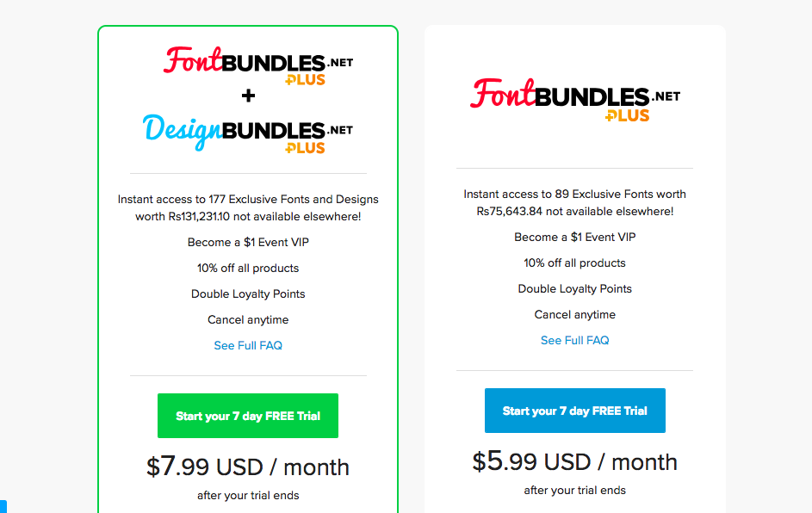Click the blue widget at bottom-left corner
Image resolution: width=812 pixels, height=513 pixels.
pos(3,506)
